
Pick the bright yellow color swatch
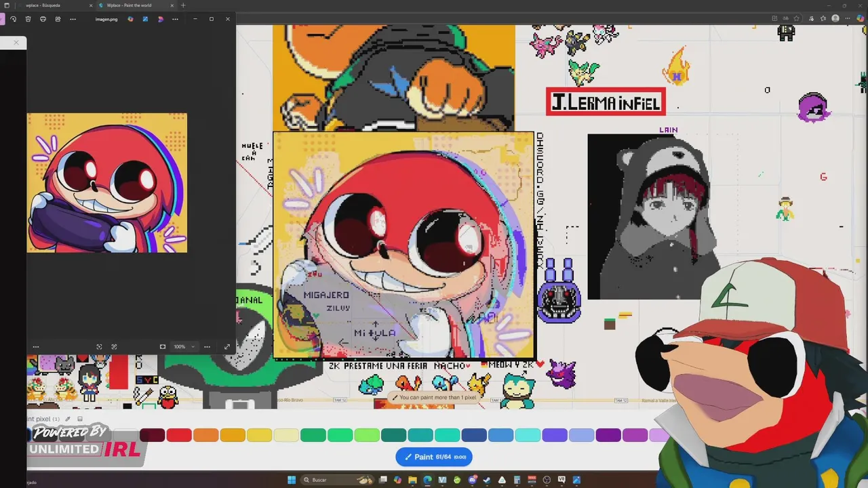coord(260,435)
